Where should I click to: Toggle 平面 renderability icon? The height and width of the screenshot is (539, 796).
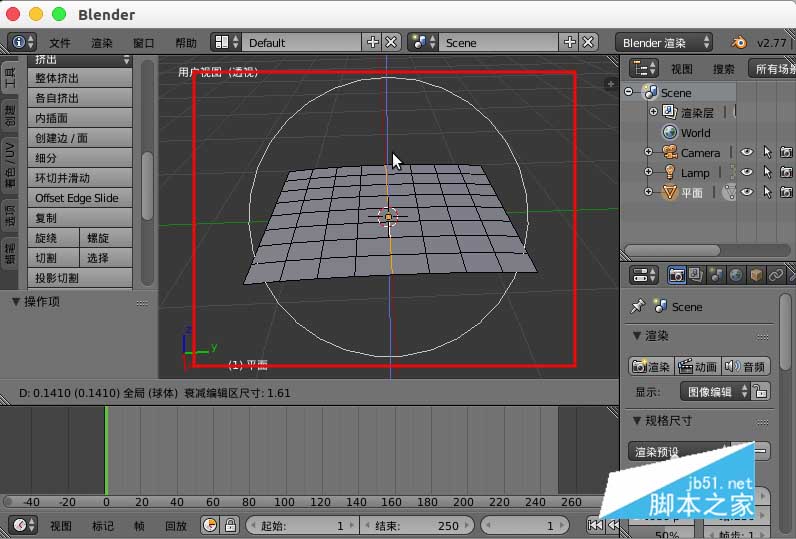coord(786,192)
